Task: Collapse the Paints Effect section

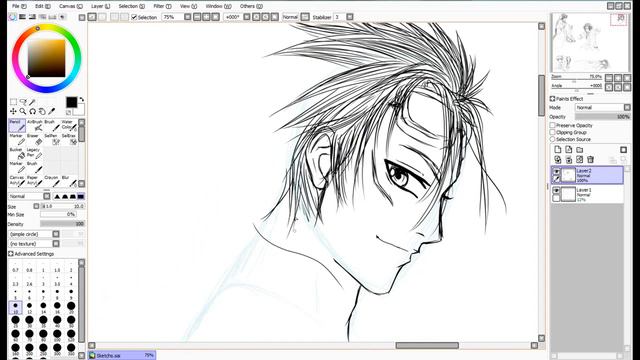Action: (x=552, y=99)
